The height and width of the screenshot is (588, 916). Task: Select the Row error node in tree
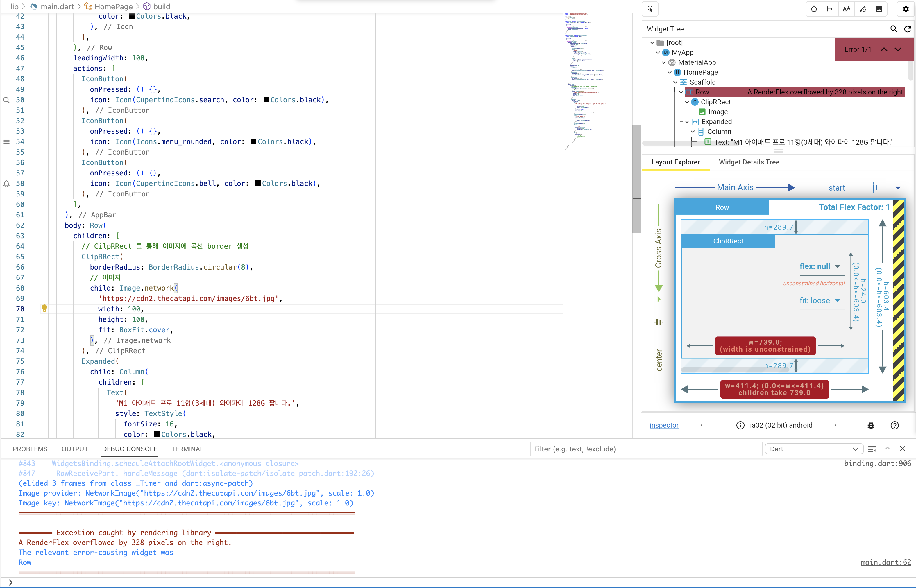click(795, 92)
